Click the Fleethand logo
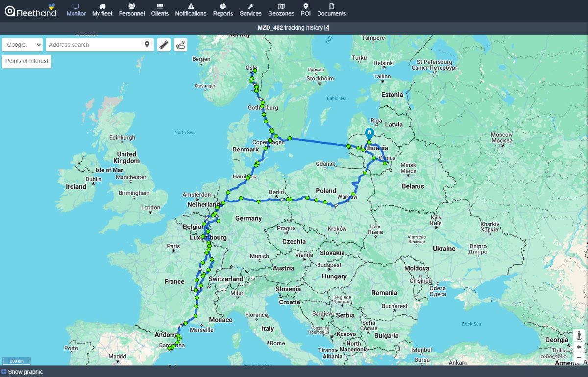Image resolution: width=588 pixels, height=377 pixels. coord(30,10)
